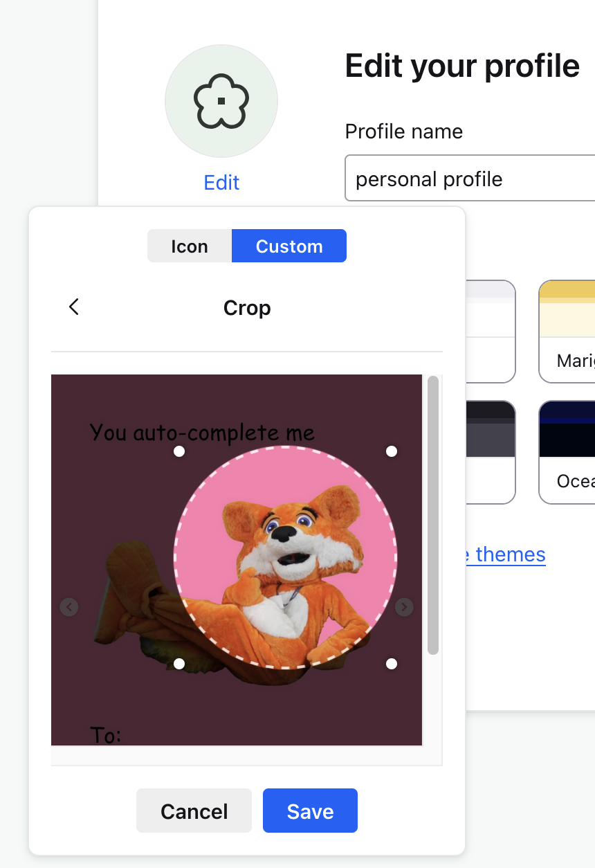Pick the dark gray theme swatch left of Ocean
595x868 pixels.
point(491,451)
